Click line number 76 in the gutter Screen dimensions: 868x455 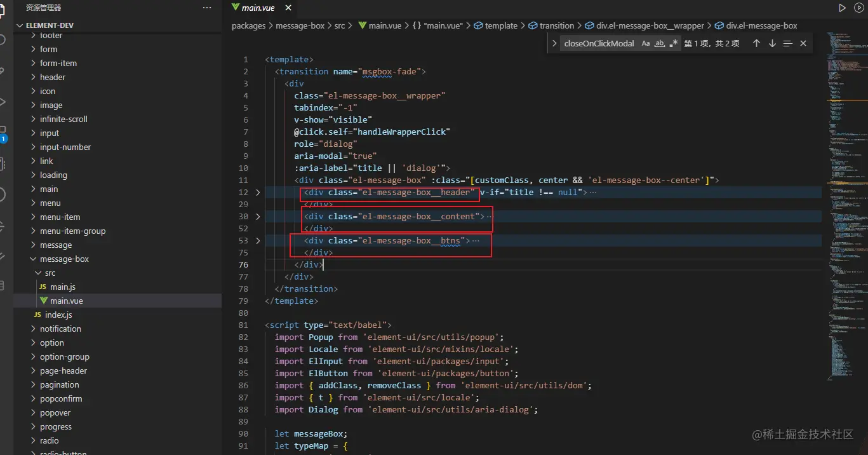pos(244,264)
